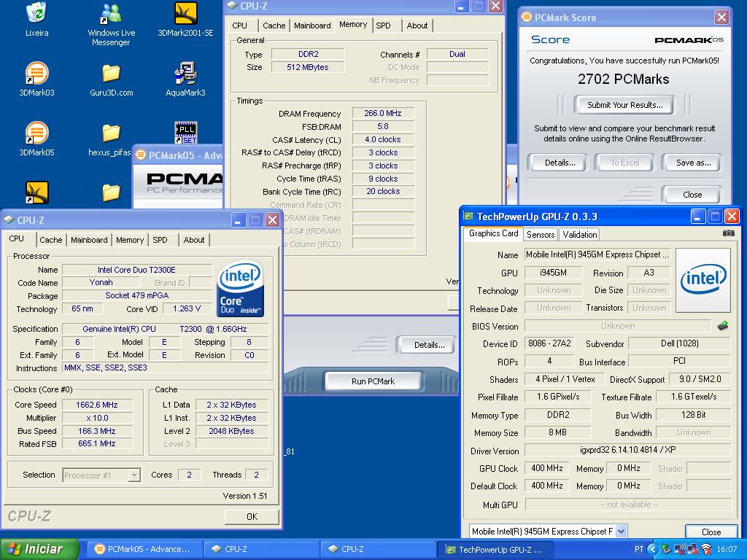Viewport: 747px width, 560px height.
Task: Click Close in PCMark Score window
Action: (692, 194)
